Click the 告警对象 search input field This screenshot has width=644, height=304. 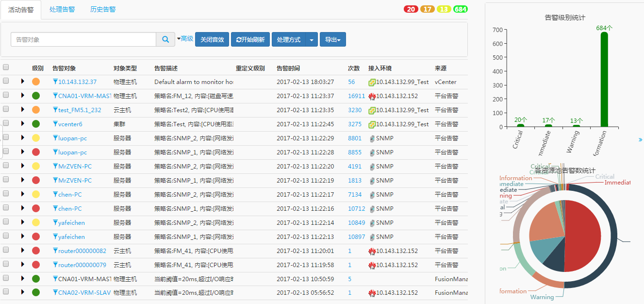click(x=83, y=40)
